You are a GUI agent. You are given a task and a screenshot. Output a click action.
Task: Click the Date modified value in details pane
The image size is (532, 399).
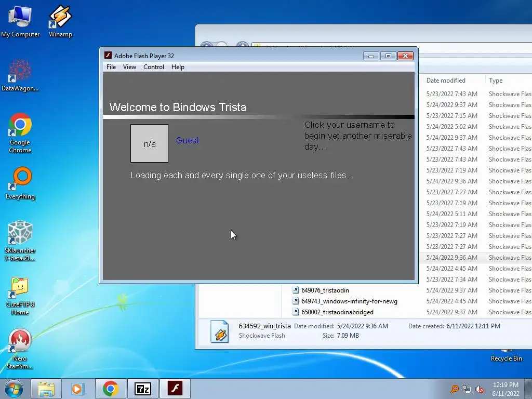pyautogui.click(x=362, y=326)
